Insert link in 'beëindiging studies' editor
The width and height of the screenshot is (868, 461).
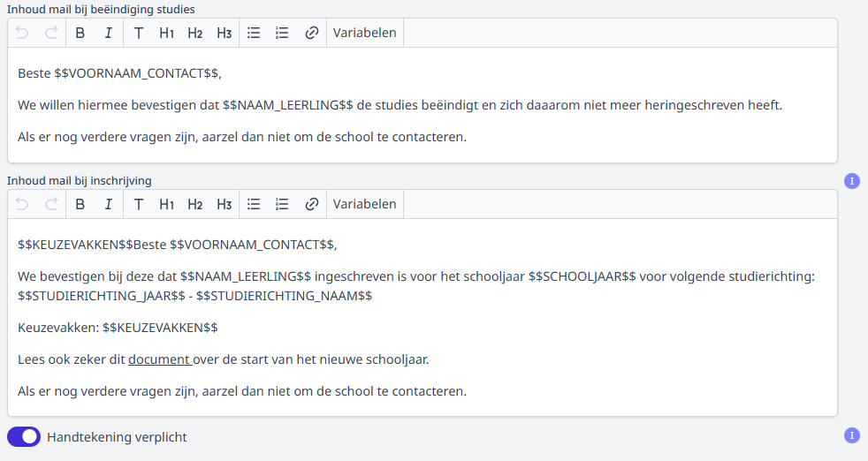(x=312, y=34)
